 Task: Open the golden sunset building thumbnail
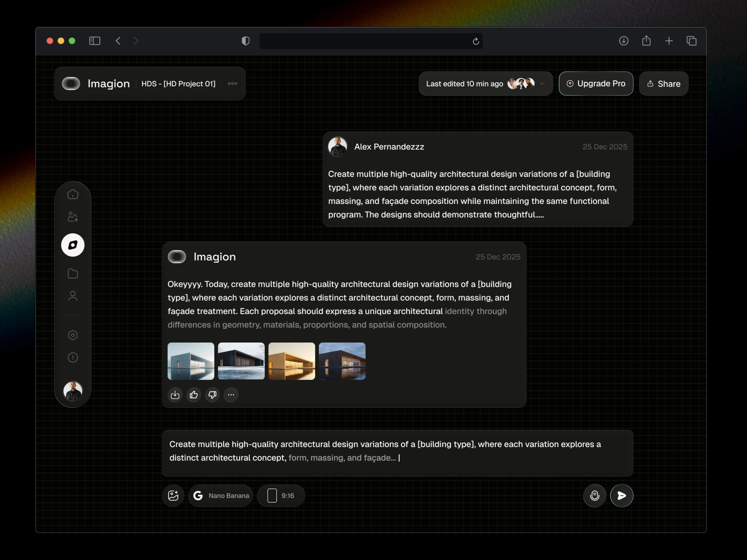(291, 361)
